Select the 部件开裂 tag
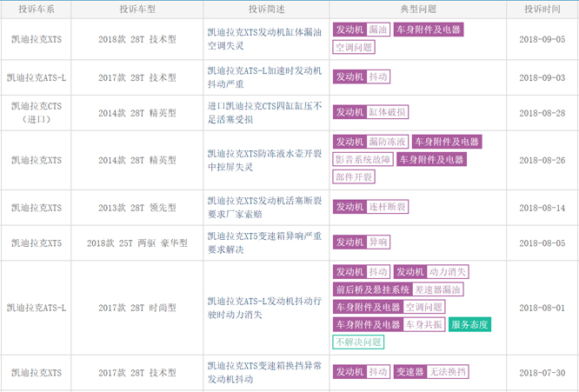 coord(354,177)
